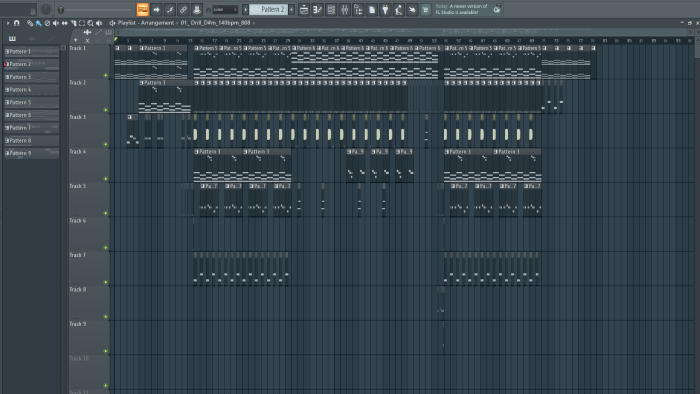Toggle Track 4 mute light

tap(106, 179)
